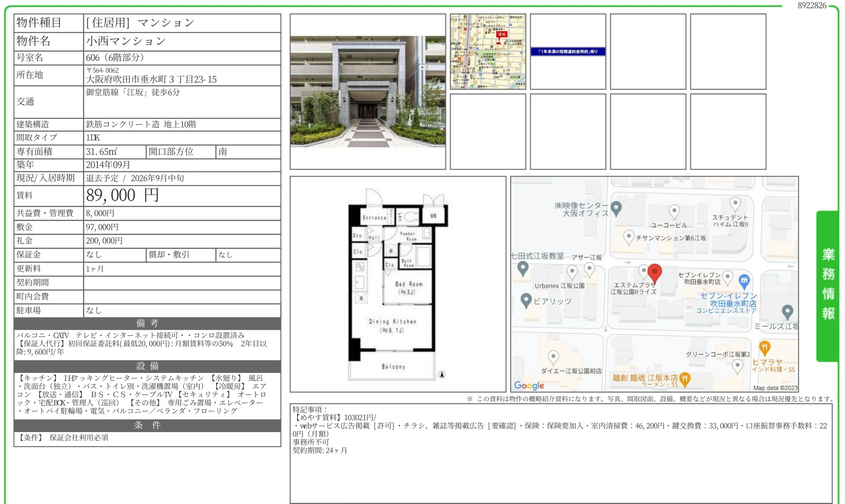This screenshot has height=504, width=845.
Task: Click the スチュデントハイム江坂II map pin
Action: coord(735,204)
